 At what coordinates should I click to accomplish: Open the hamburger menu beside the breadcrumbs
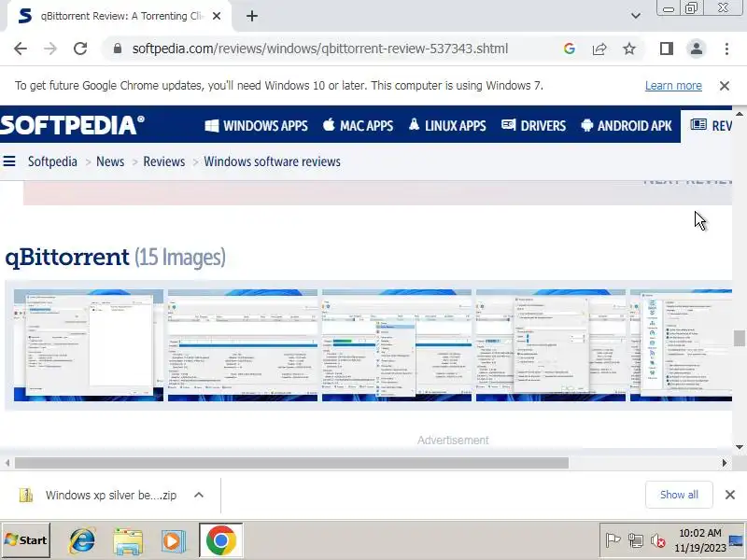(x=9, y=161)
